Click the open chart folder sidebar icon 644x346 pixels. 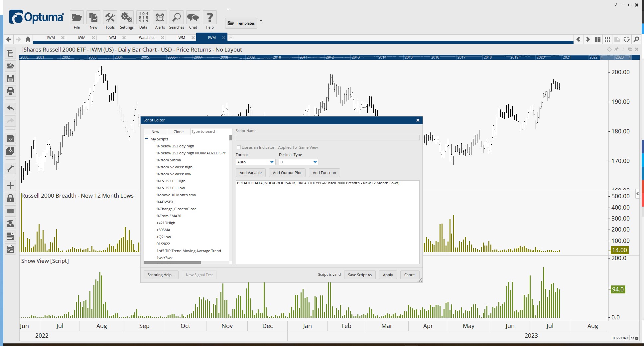10,66
